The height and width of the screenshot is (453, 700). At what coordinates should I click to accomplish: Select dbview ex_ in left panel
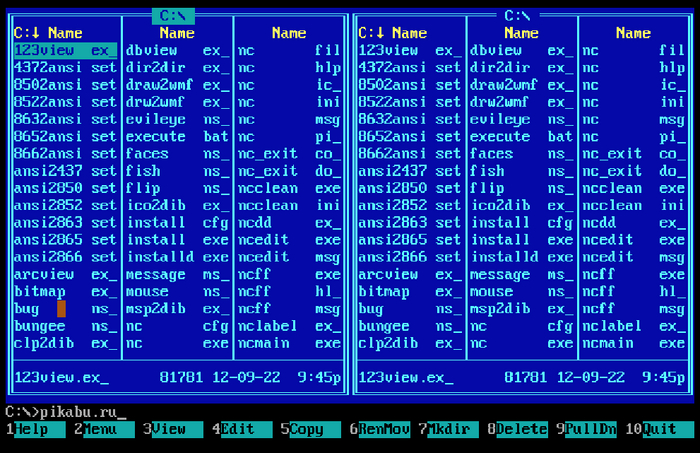click(177, 50)
